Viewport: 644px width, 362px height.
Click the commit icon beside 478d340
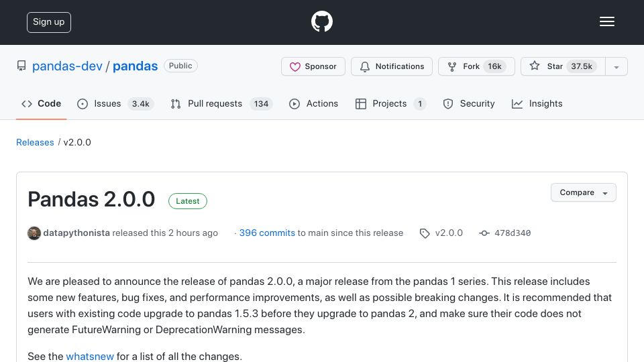pyautogui.click(x=484, y=233)
